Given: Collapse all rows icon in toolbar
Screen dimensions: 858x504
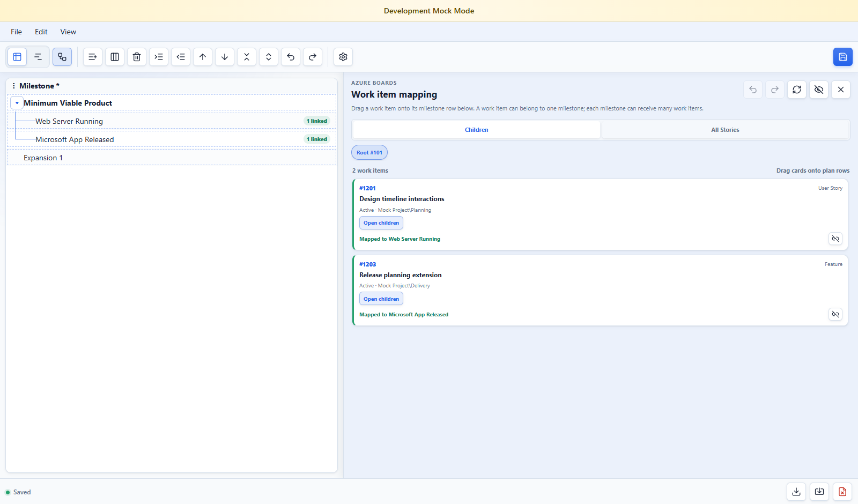Looking at the screenshot, I should (247, 57).
